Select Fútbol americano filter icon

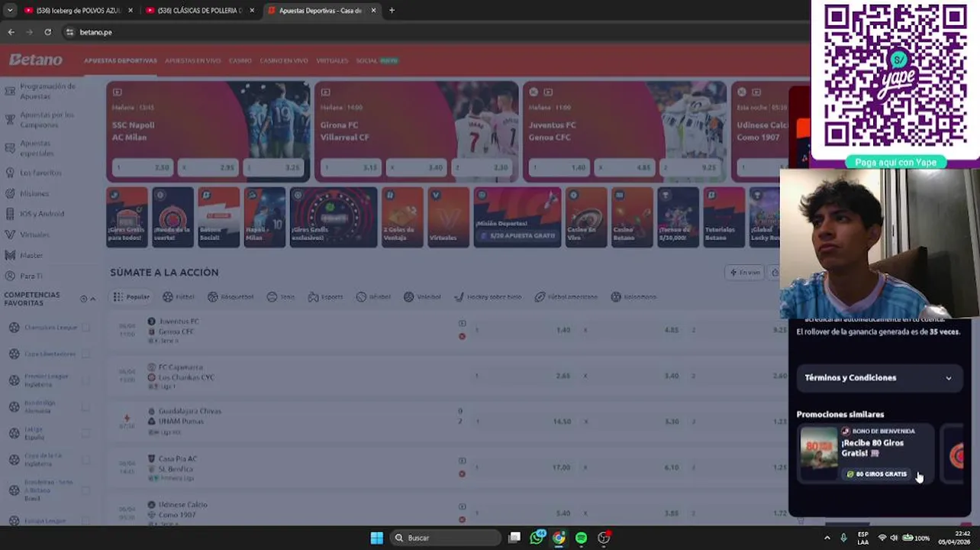[540, 296]
